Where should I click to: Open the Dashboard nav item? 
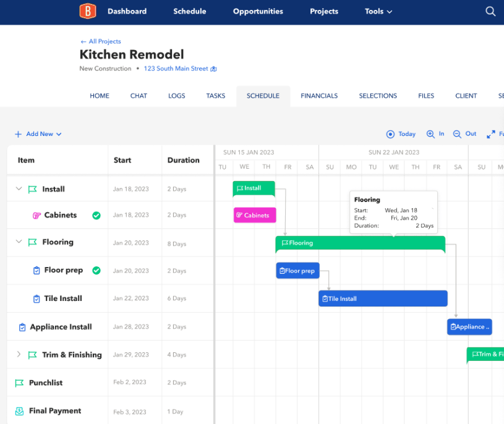(x=127, y=11)
